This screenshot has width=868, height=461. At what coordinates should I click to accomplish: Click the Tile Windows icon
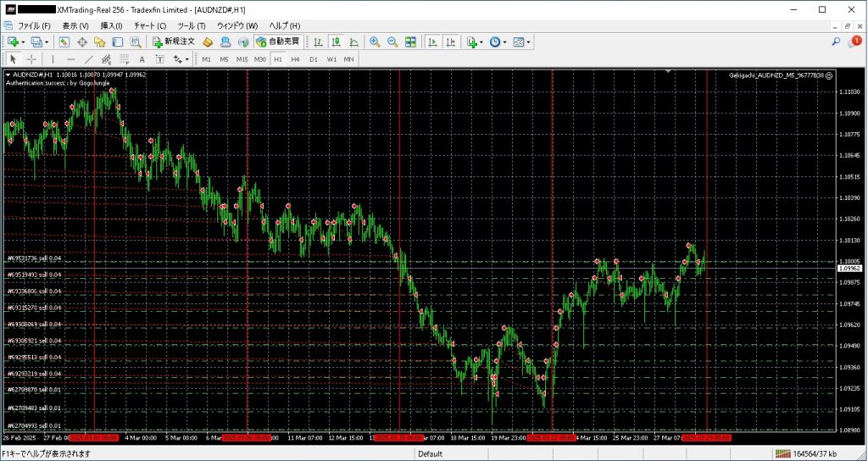410,42
